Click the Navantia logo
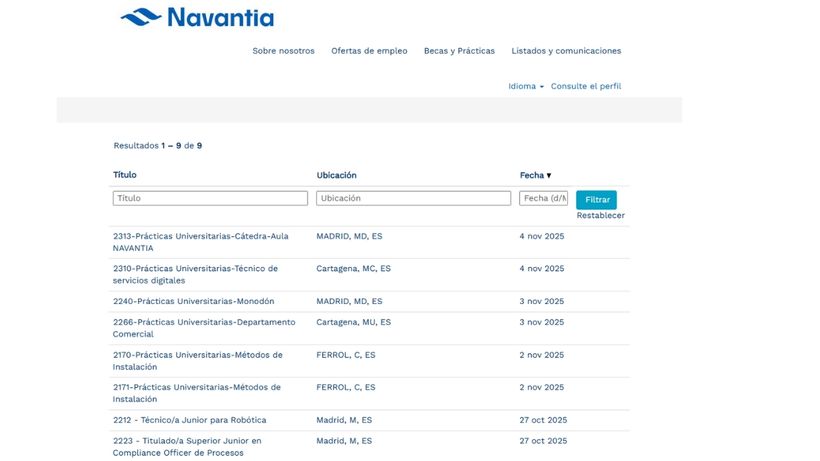 [197, 17]
